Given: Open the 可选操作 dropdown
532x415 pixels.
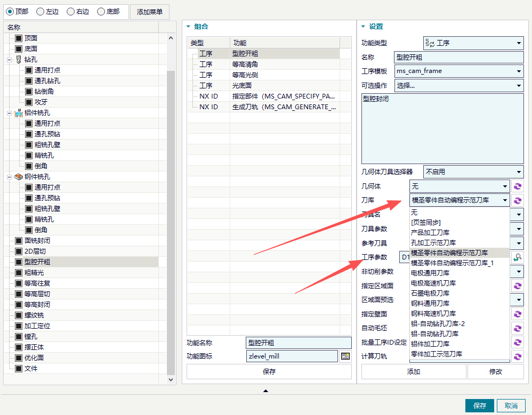Looking at the screenshot, I should (459, 85).
